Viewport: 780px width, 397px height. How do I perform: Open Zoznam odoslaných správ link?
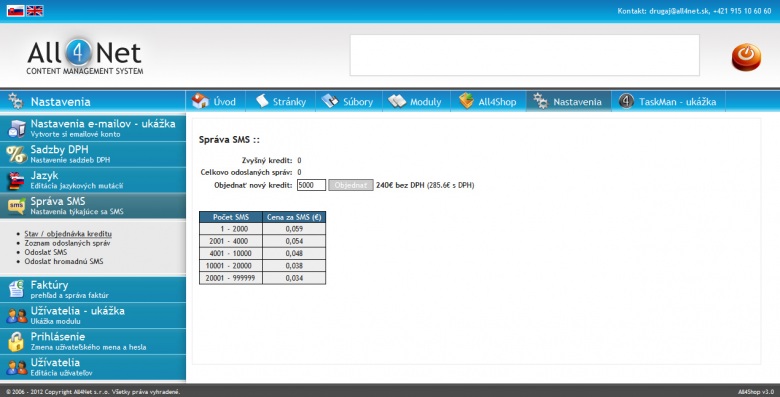pyautogui.click(x=68, y=243)
